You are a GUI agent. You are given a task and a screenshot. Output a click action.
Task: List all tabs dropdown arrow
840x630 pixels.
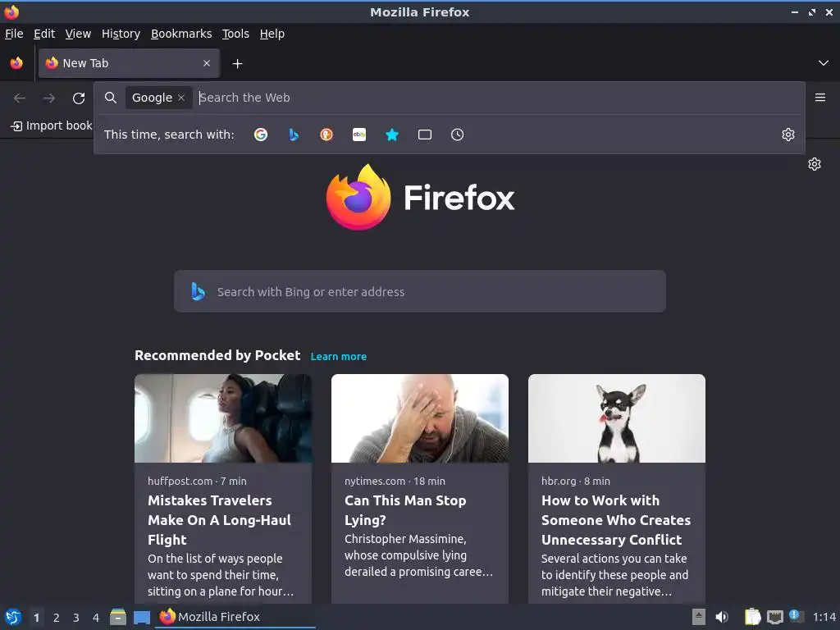[824, 63]
